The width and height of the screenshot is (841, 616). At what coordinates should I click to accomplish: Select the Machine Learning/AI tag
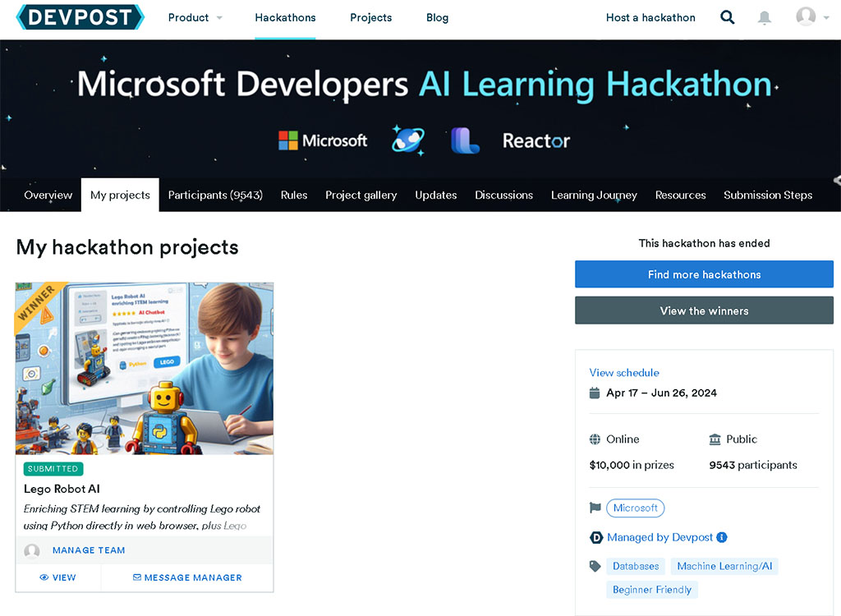click(724, 566)
